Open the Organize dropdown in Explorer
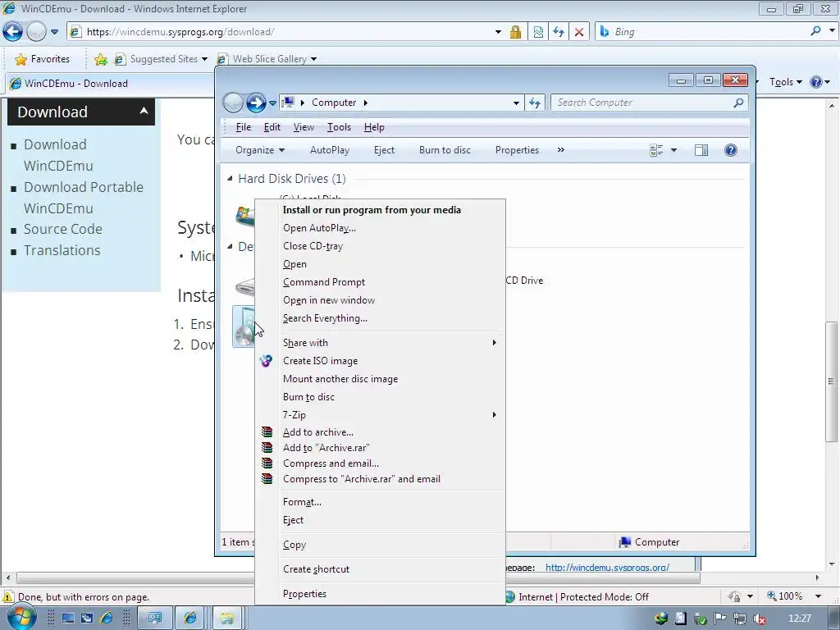The height and width of the screenshot is (630, 840). pos(260,150)
